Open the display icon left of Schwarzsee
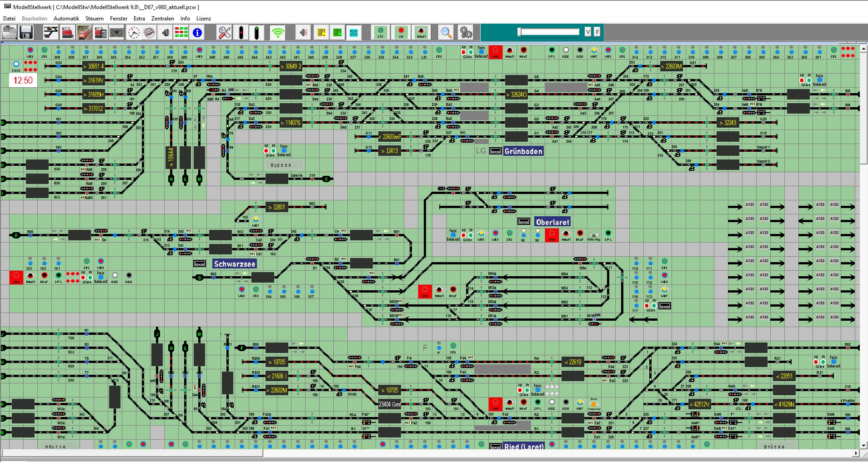 (200, 263)
